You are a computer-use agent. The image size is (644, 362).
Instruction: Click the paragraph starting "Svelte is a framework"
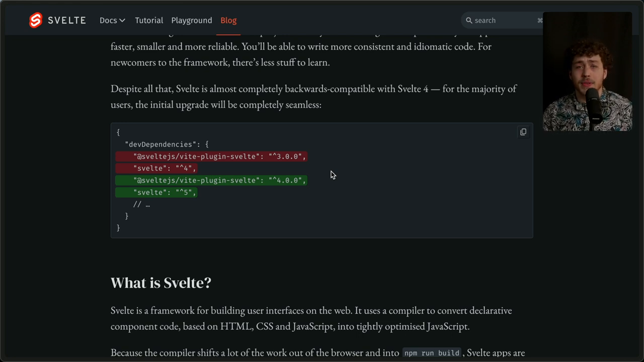[311, 318]
